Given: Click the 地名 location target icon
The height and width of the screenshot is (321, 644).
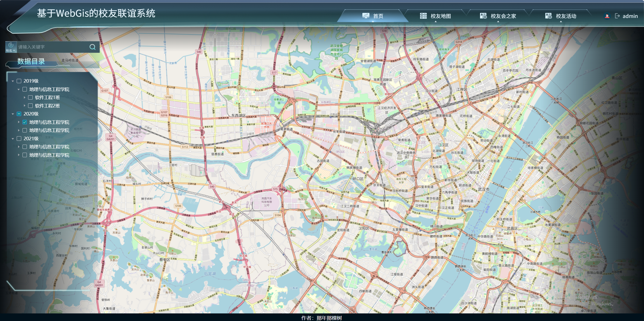Looking at the screenshot, I should (x=11, y=45).
